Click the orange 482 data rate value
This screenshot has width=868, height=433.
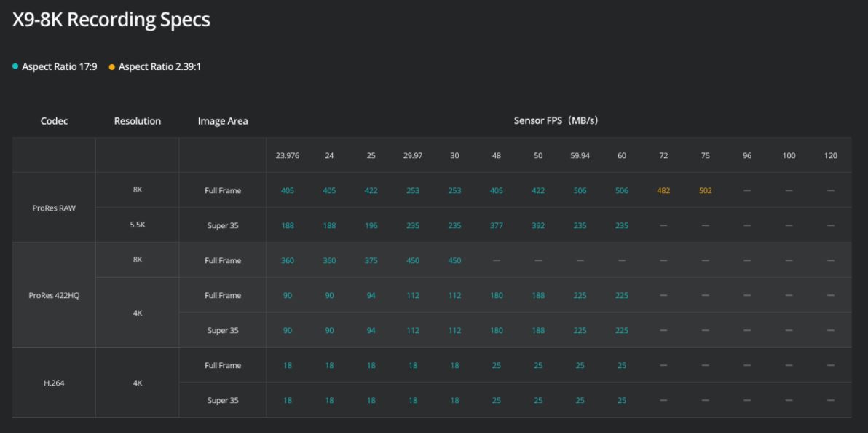(663, 191)
